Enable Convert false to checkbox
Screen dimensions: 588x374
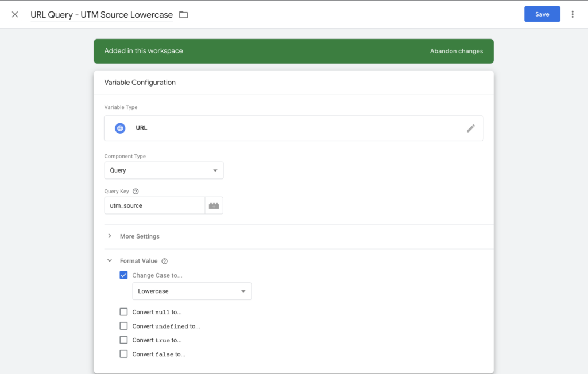[123, 354]
